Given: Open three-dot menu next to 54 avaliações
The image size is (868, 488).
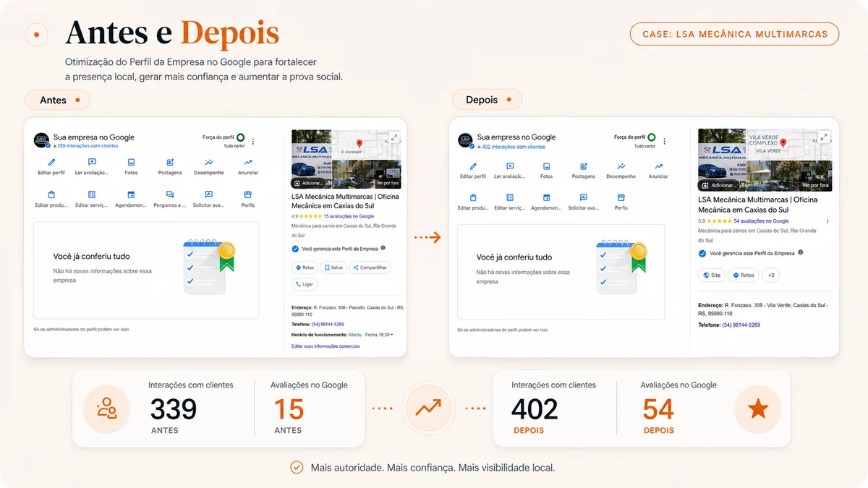Looking at the screenshot, I should pyautogui.click(x=827, y=221).
